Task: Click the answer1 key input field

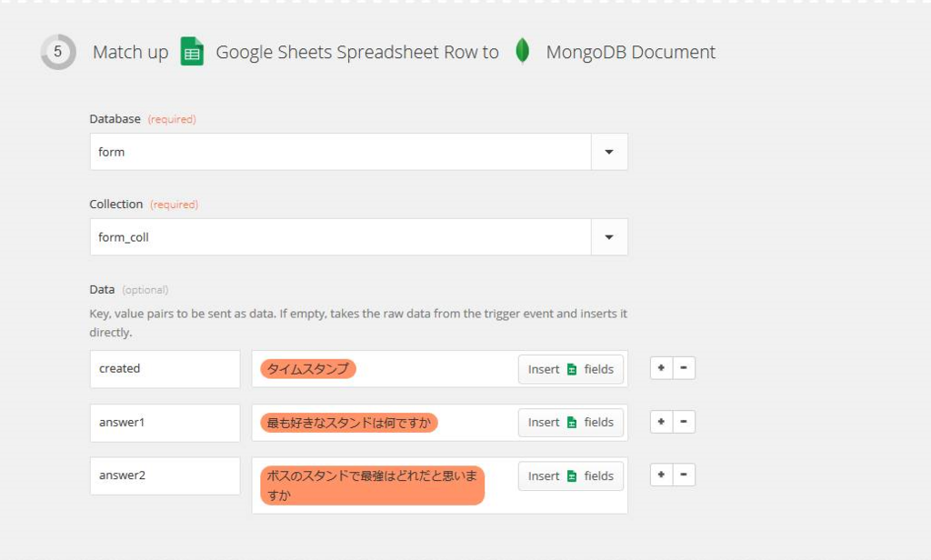Action: point(165,423)
